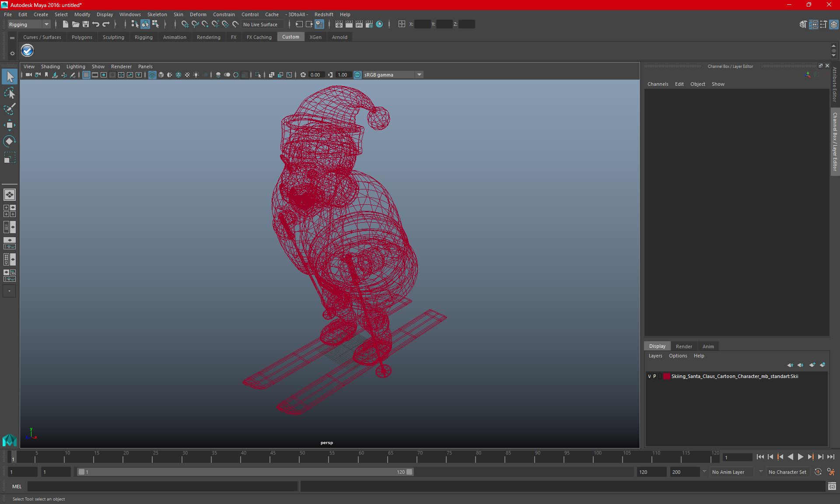This screenshot has width=840, height=504.
Task: Start IPR render icon
Action: click(x=359, y=24)
